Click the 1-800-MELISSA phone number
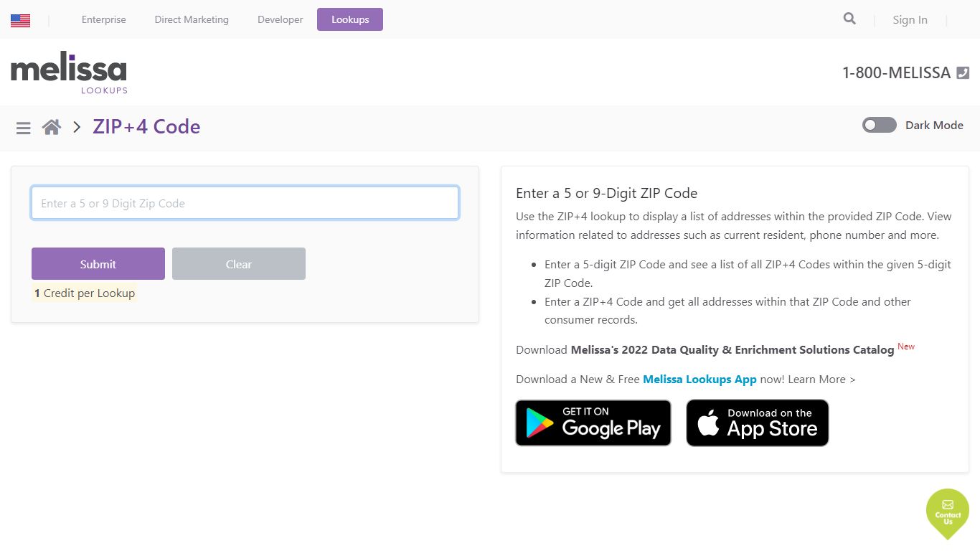This screenshot has height=551, width=980. click(896, 72)
